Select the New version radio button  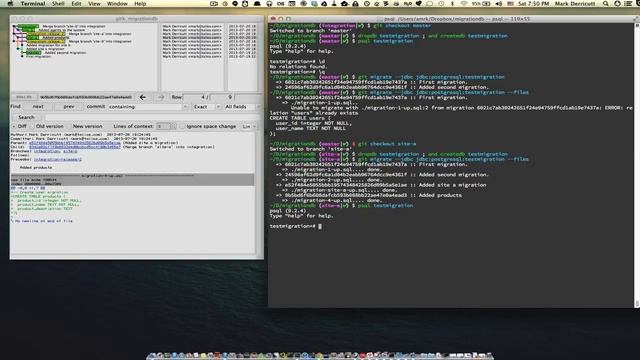(x=69, y=126)
